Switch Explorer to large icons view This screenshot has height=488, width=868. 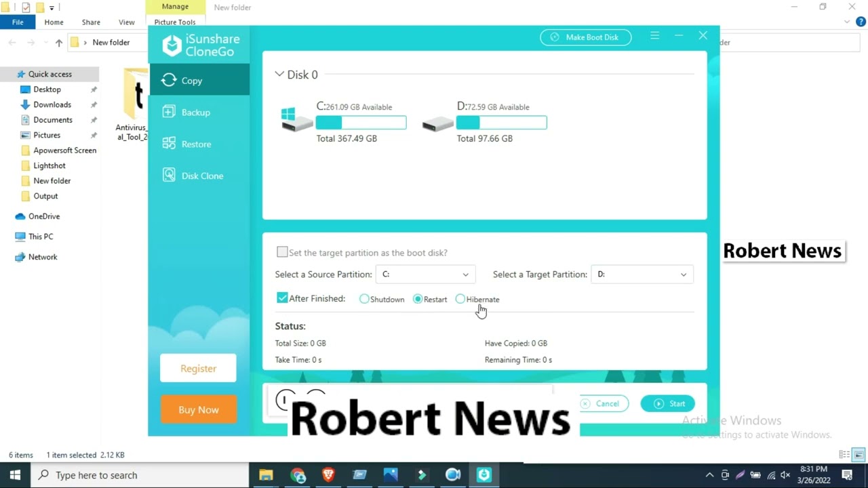[x=859, y=455]
